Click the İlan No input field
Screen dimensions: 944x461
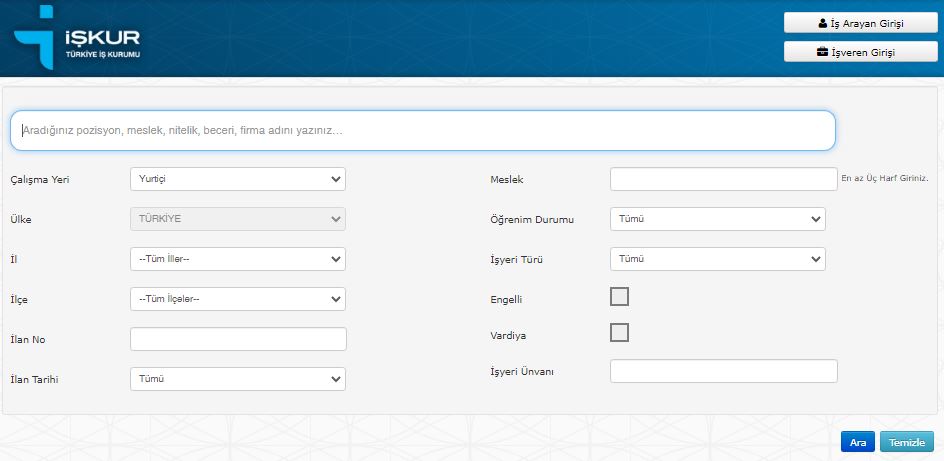[x=238, y=339]
